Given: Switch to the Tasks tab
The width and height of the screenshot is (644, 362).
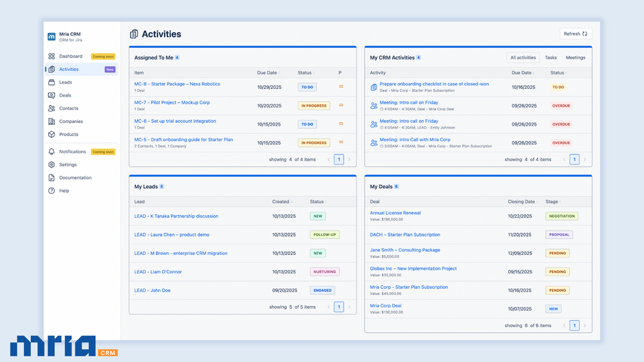Looking at the screenshot, I should [x=551, y=57].
